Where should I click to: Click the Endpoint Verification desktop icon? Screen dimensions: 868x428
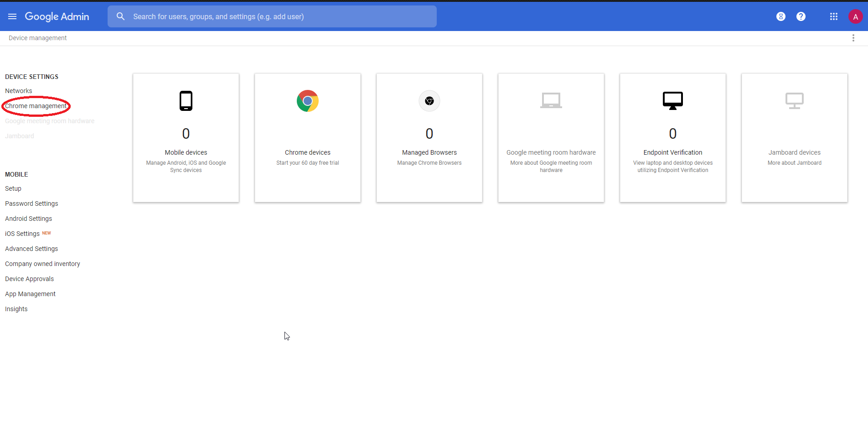tap(673, 101)
